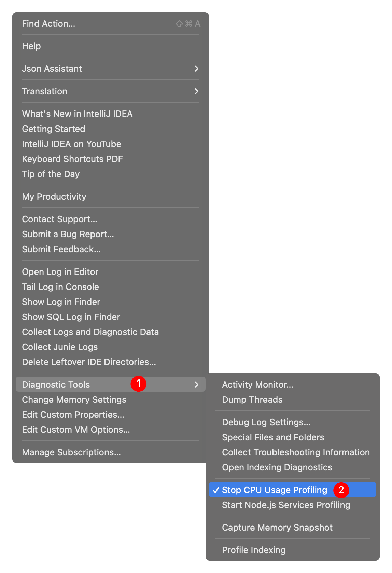Start Node.js Services Profiling
The image size is (392, 573).
point(286,505)
